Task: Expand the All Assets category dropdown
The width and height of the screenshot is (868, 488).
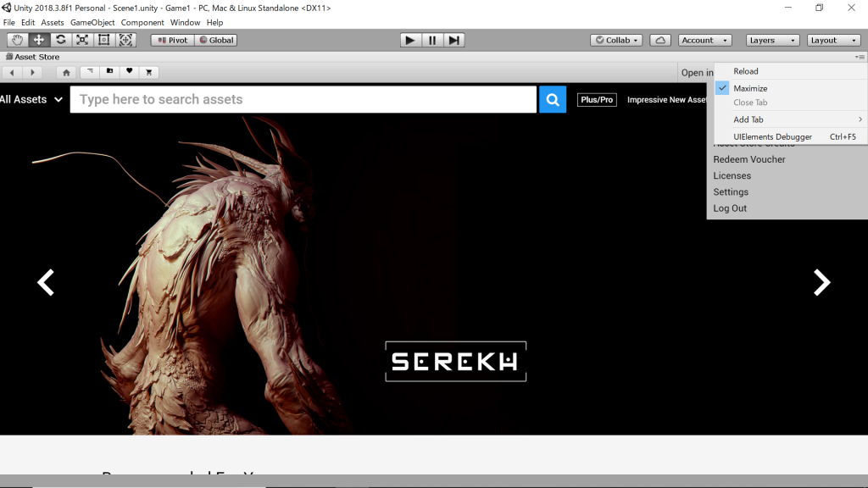Action: [31, 99]
